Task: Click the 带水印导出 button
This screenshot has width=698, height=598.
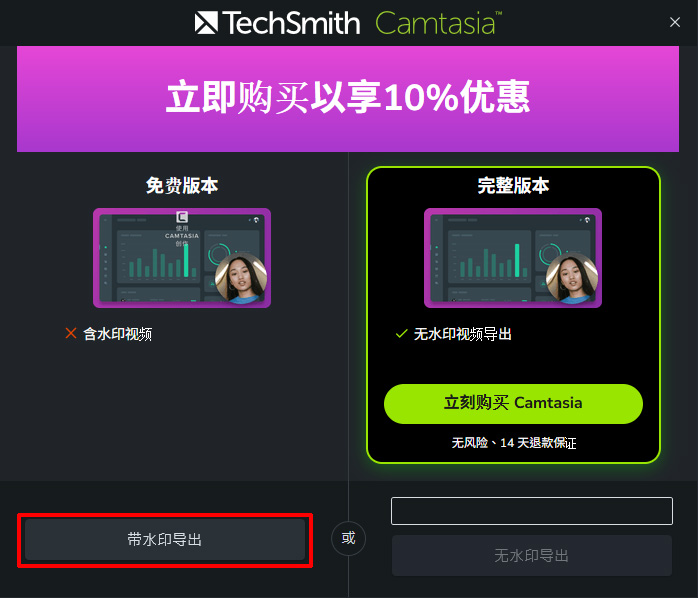Action: point(165,540)
